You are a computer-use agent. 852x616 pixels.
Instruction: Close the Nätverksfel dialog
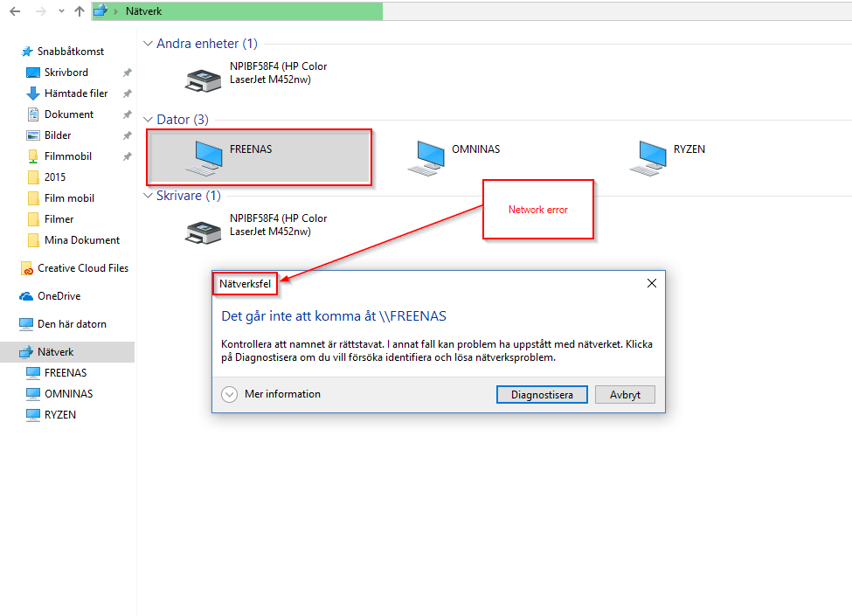(x=652, y=284)
